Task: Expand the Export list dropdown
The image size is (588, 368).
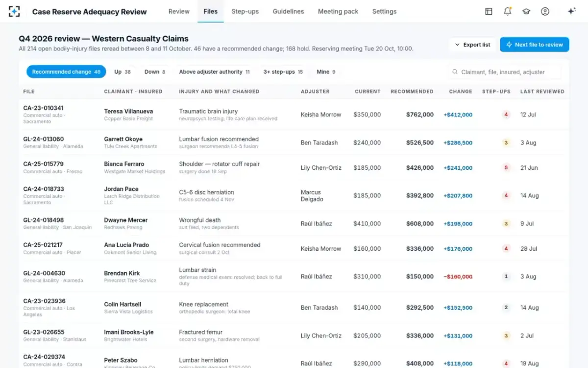Action: (472, 45)
